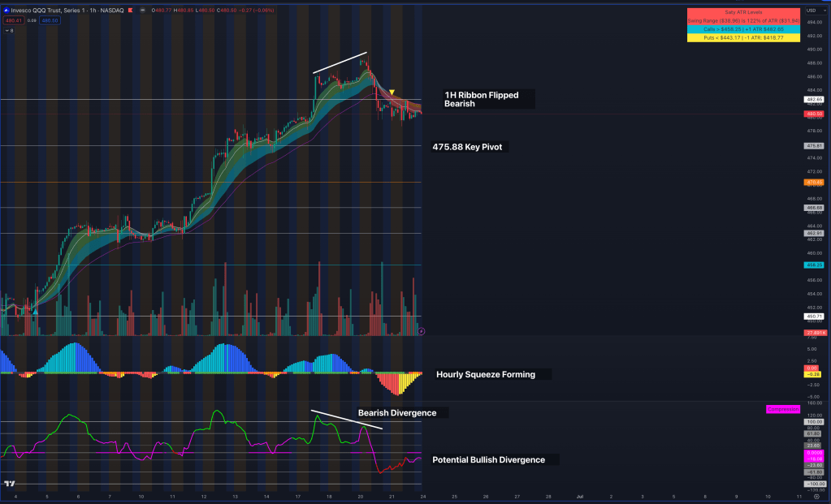Click the blue buy price 480.50 button
Image resolution: width=831 pixels, height=504 pixels.
[x=50, y=20]
